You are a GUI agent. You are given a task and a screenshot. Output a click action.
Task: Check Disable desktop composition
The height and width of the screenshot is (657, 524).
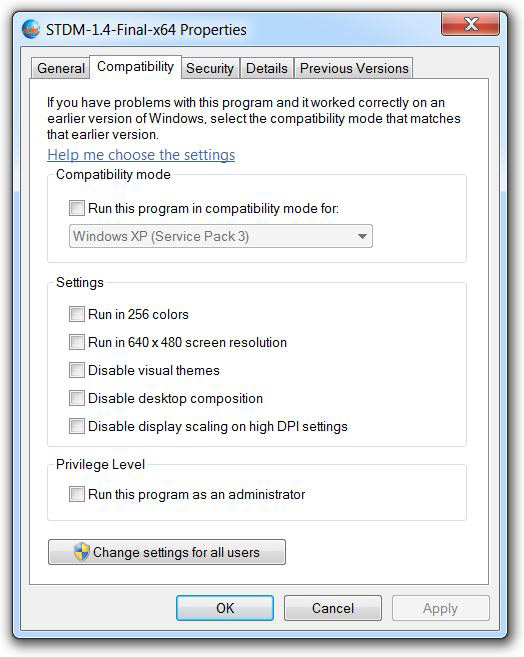(x=77, y=398)
